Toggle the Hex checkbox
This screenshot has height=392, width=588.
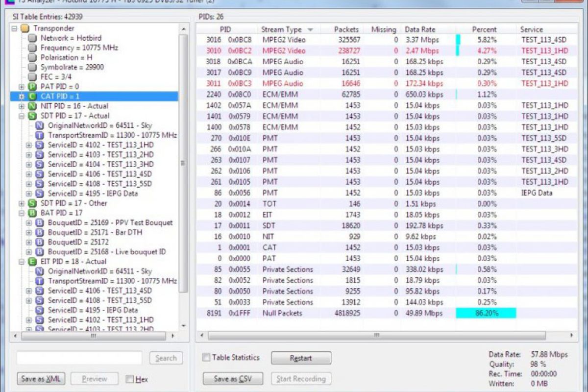[x=130, y=379]
